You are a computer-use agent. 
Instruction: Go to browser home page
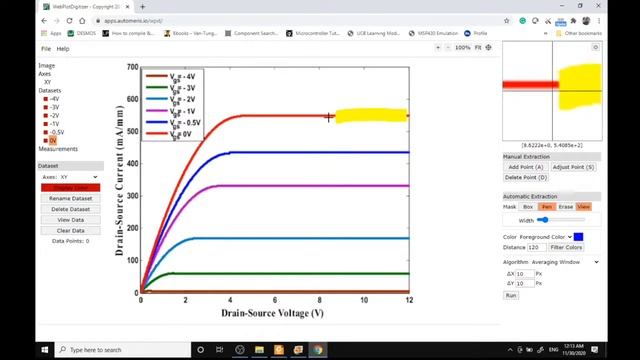[82, 21]
